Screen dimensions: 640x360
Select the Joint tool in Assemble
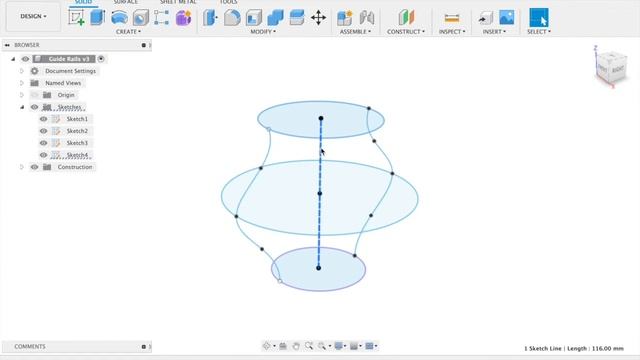[367, 18]
